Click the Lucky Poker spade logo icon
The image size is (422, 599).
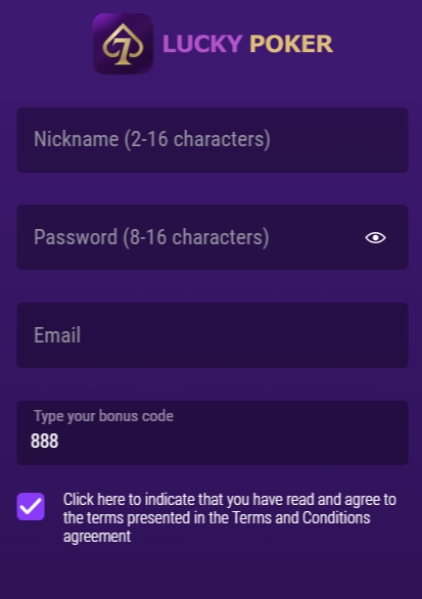tap(123, 44)
